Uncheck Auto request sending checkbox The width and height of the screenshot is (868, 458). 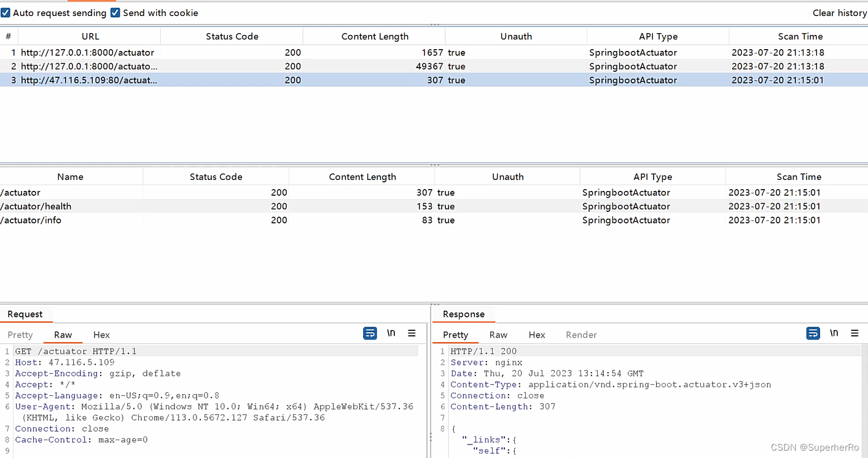(6, 12)
